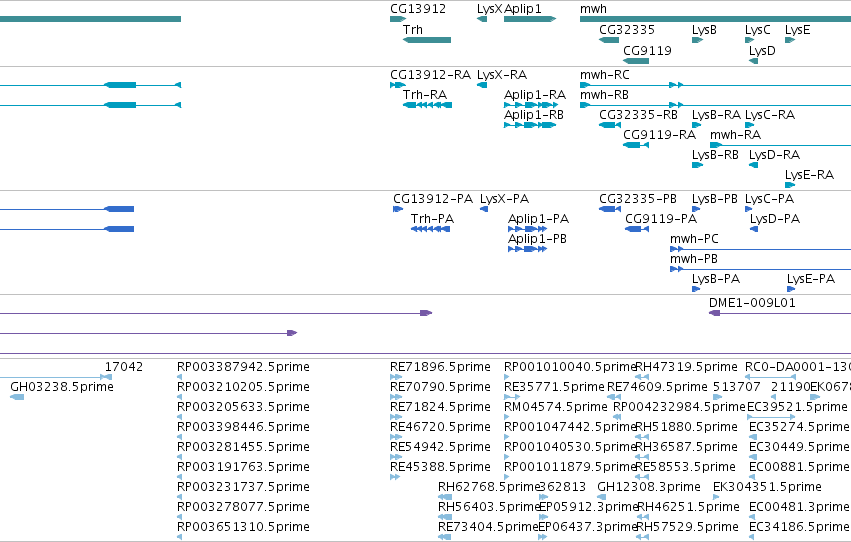Click EST RH62768.5prime
Viewport: 851px width, 542px height.
click(488, 487)
